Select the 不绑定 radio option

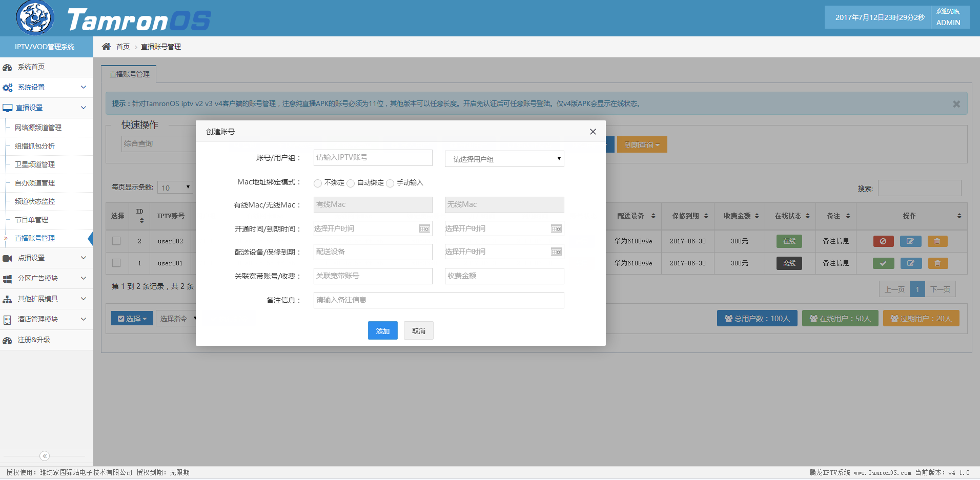point(318,183)
